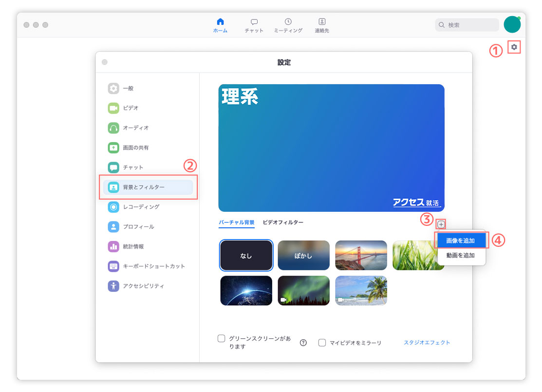This screenshot has height=392, width=542.
Task: Open the レコーディング settings label
Action: [141, 207]
